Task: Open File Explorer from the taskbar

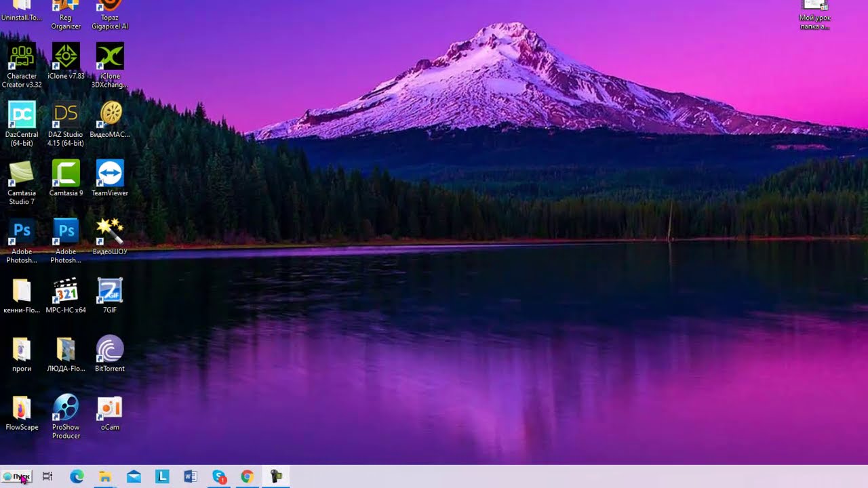Action: (105, 476)
